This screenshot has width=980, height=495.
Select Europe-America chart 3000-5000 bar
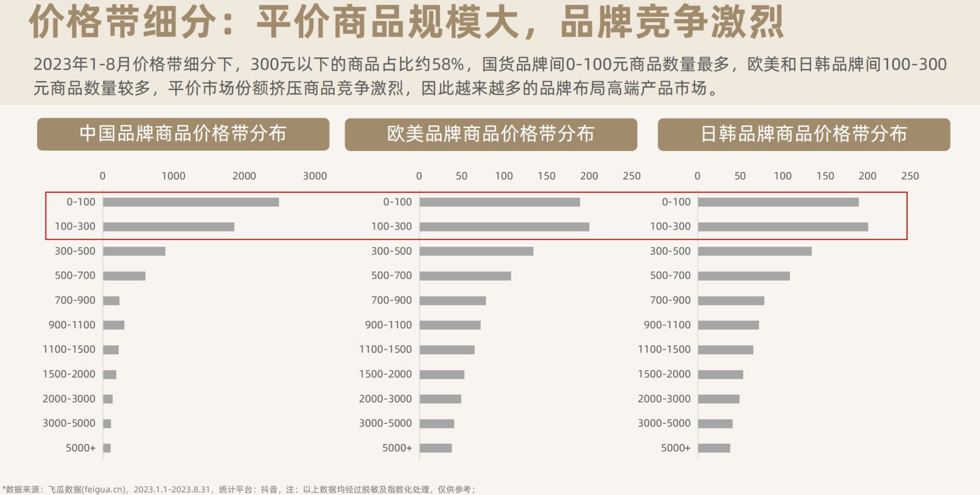coord(437,423)
